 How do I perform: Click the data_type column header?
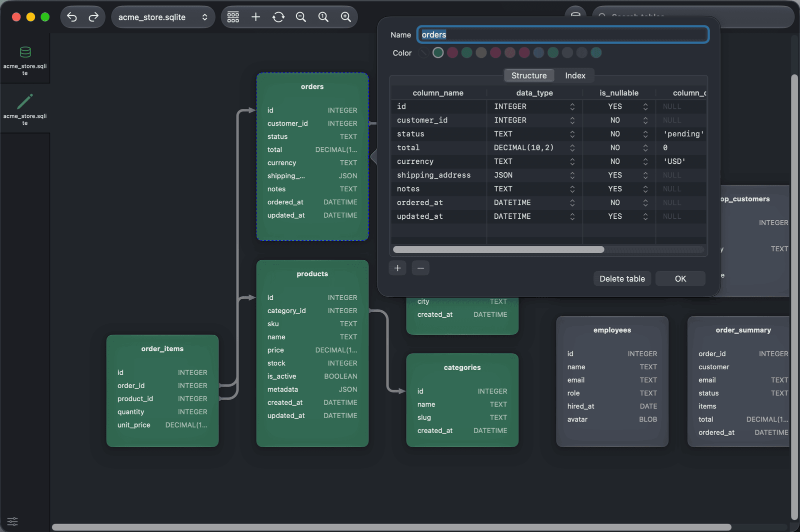534,93
